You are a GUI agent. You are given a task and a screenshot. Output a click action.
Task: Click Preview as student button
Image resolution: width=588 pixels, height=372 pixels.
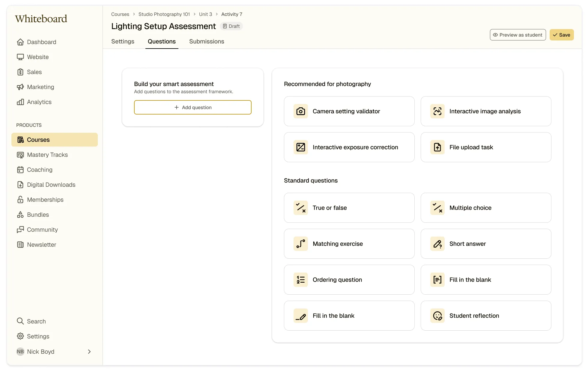coord(518,35)
